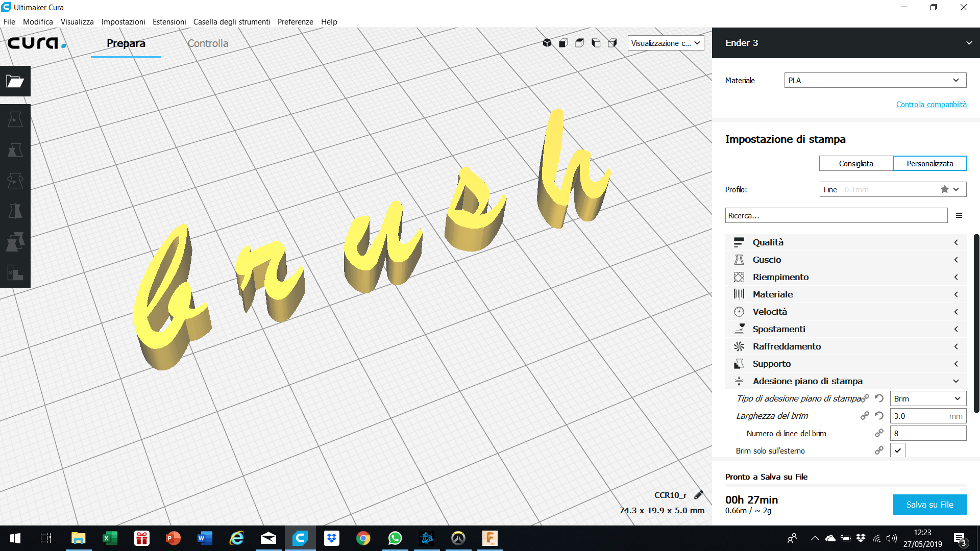Open Tipo di adesione Brim dropdown
The width and height of the screenshot is (980, 551).
pyautogui.click(x=927, y=398)
